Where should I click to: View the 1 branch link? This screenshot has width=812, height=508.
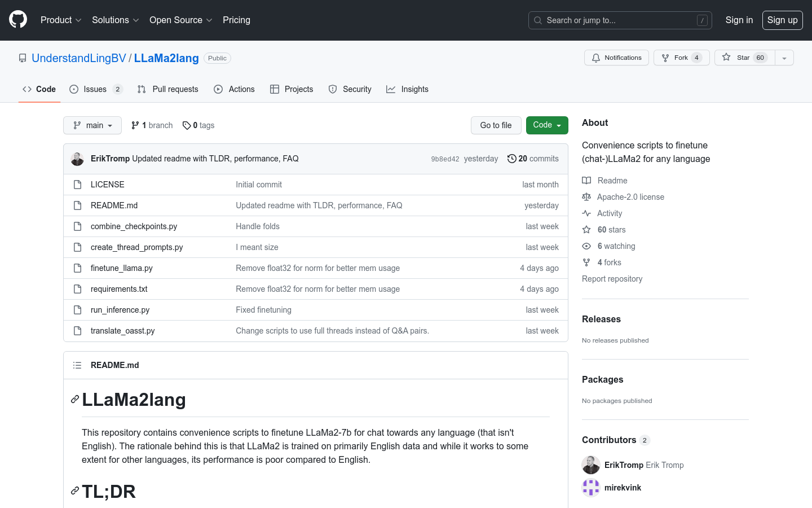tap(152, 125)
